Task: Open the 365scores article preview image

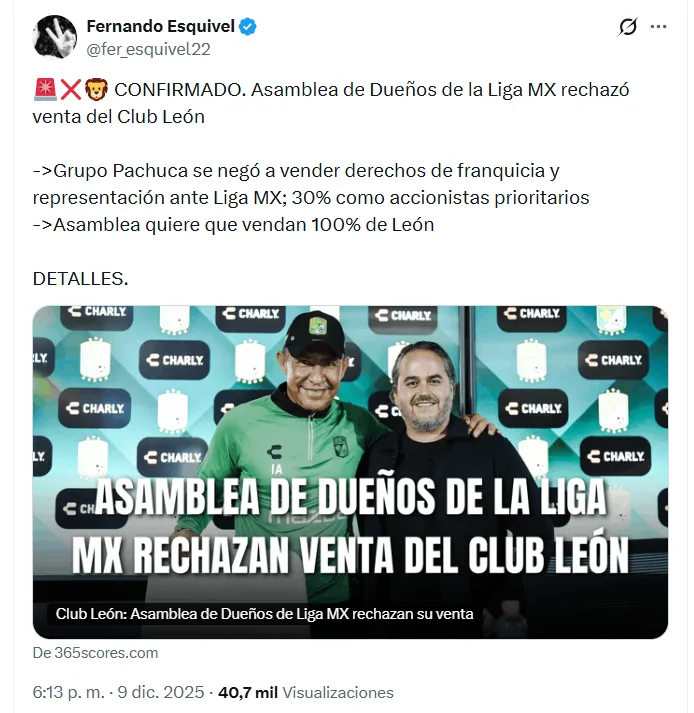Action: [350, 472]
